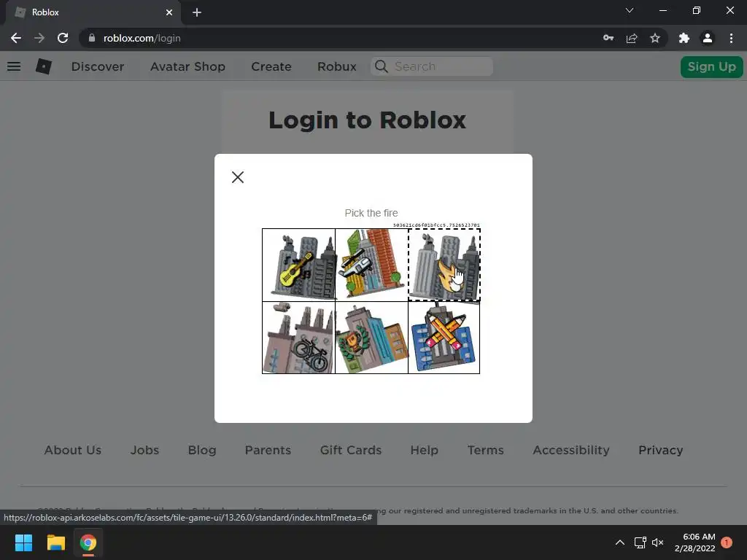The height and width of the screenshot is (560, 747).
Task: Open the Accessibility footer link
Action: (x=571, y=450)
